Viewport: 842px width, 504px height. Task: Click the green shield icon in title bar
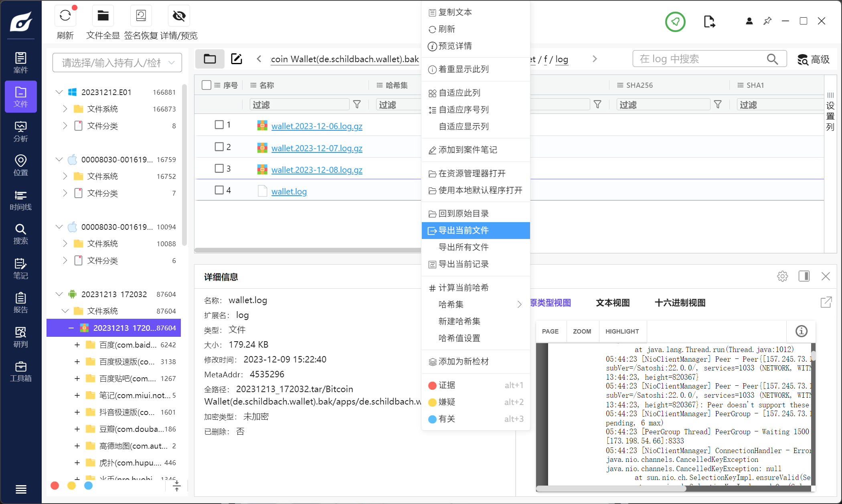[675, 22]
